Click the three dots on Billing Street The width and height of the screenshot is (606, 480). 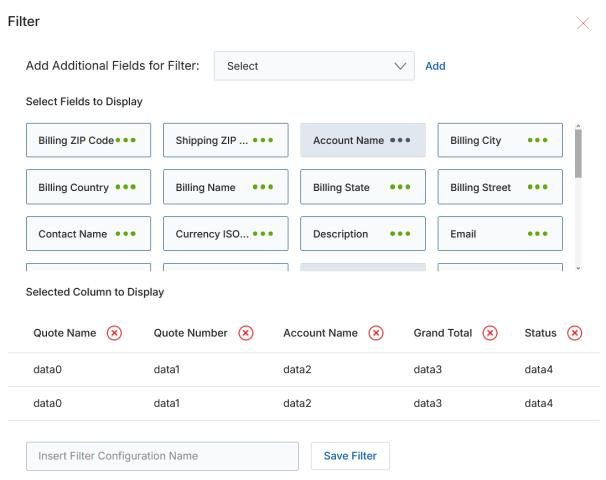pyautogui.click(x=538, y=187)
